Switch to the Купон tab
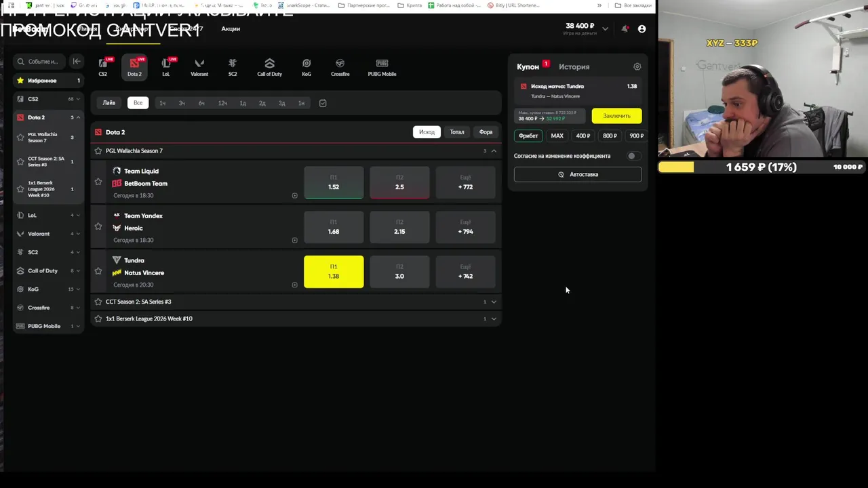The height and width of the screenshot is (488, 868). 528,66
